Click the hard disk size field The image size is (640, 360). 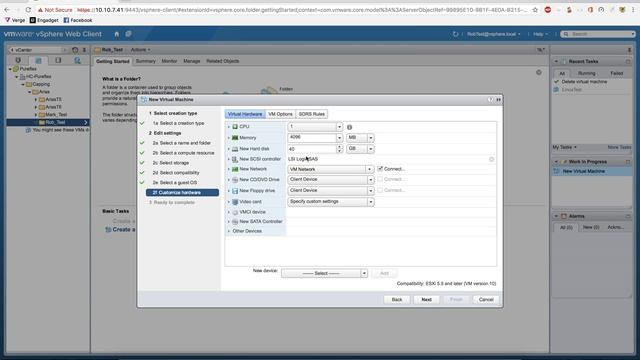pos(312,149)
